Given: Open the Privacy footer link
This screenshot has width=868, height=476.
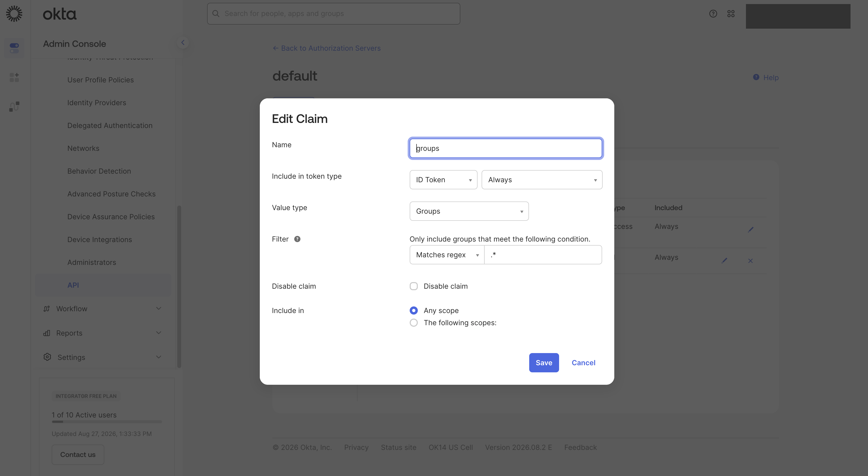Looking at the screenshot, I should [x=356, y=447].
